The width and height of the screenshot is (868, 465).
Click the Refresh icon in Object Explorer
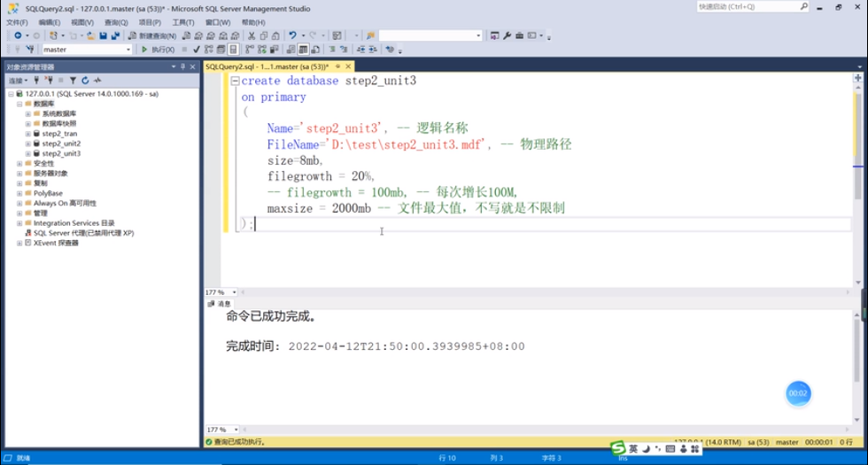[x=85, y=81]
